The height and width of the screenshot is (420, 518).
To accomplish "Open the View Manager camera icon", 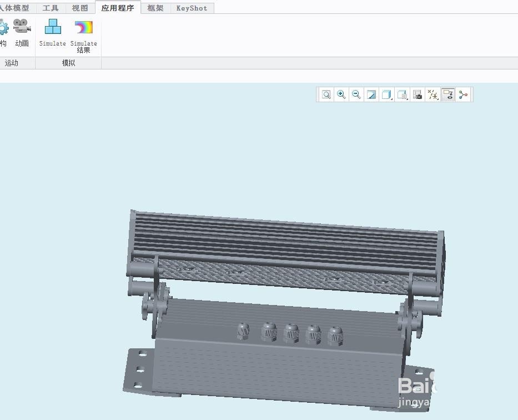I will coord(417,94).
